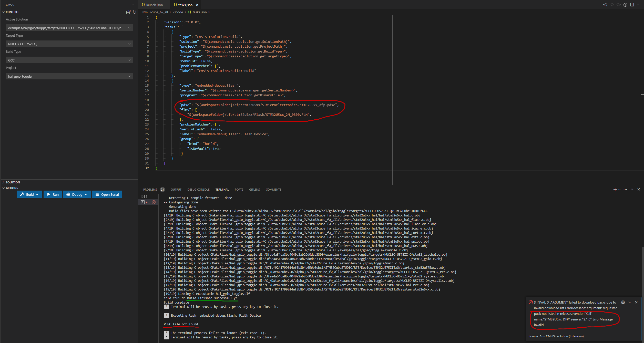644x343 pixels.
Task: Kill the failed terminal via its error icon
Action: coord(154,202)
